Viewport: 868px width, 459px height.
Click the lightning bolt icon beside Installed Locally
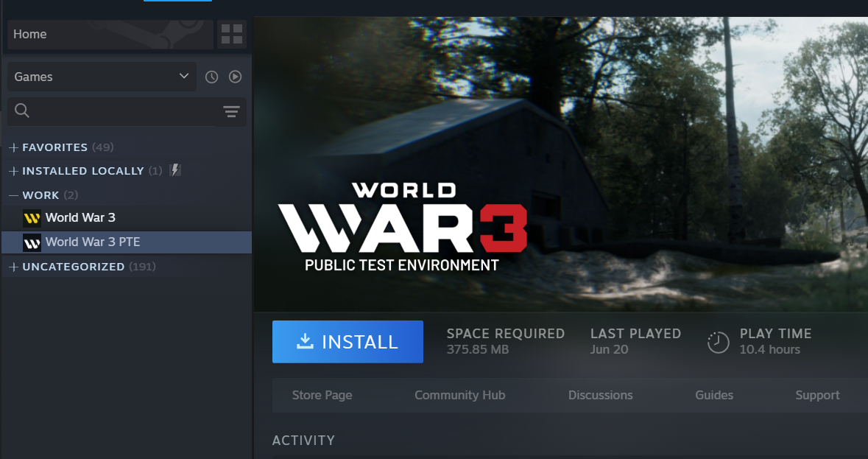click(x=175, y=170)
